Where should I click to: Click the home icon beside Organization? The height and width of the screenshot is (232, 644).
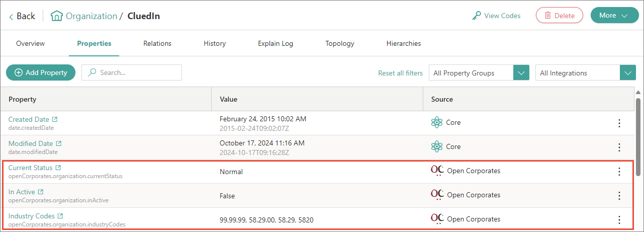pyautogui.click(x=57, y=16)
